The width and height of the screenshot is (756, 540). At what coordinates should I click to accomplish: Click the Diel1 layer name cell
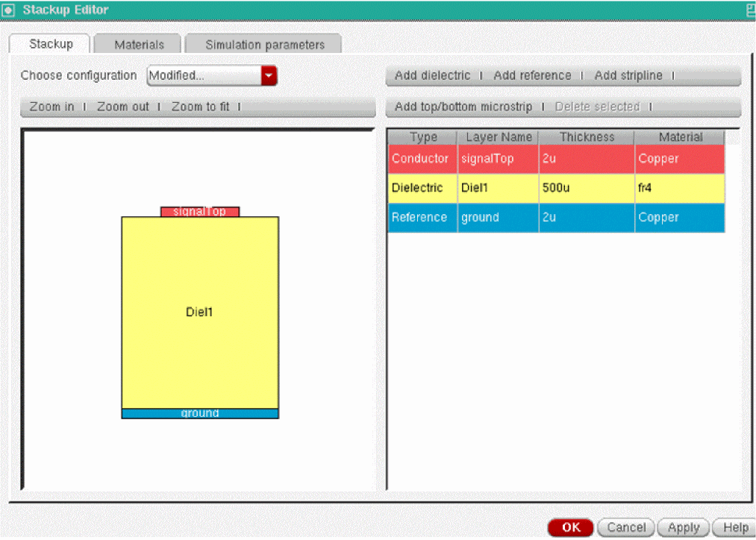tap(498, 189)
